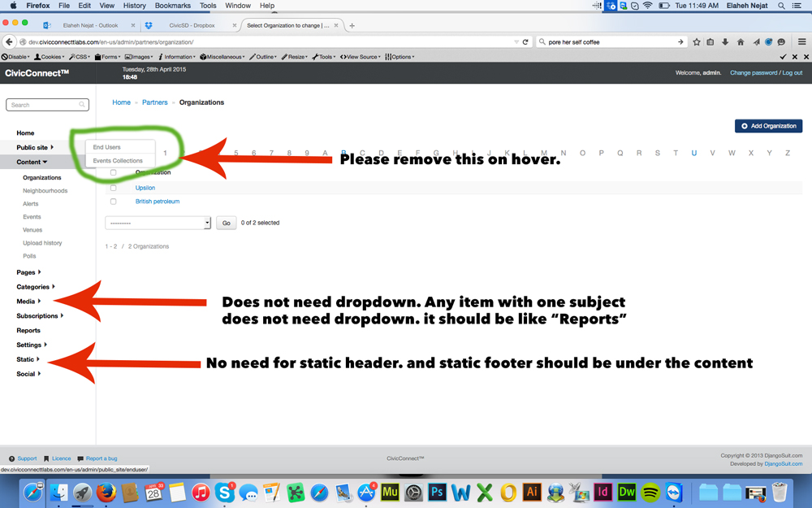Open the History menu in the menu bar
The height and width of the screenshot is (508, 812).
[x=135, y=6]
